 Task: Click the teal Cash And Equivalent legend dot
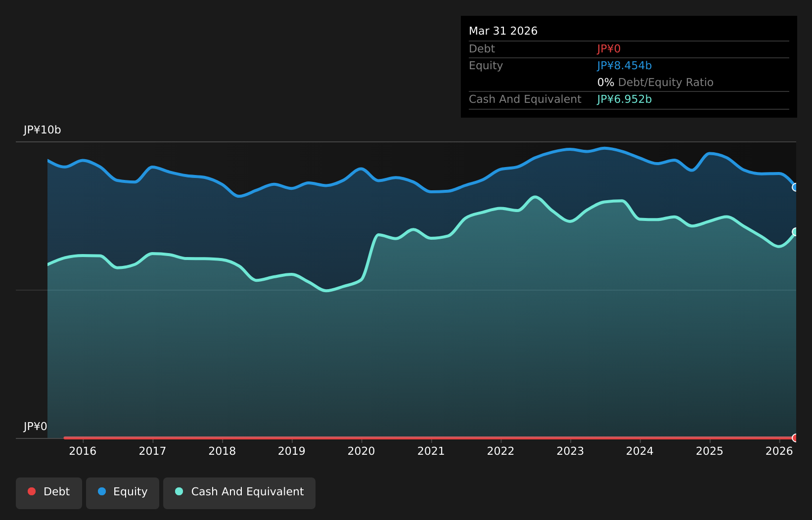pyautogui.click(x=179, y=491)
